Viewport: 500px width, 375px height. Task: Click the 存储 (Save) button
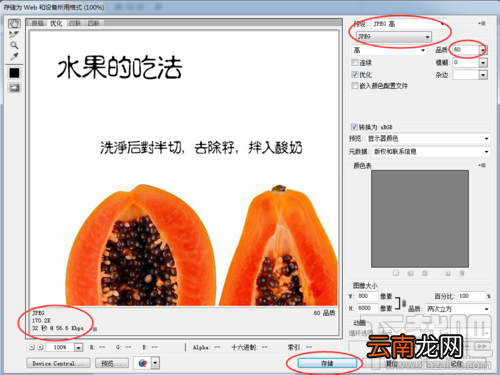coord(327,363)
